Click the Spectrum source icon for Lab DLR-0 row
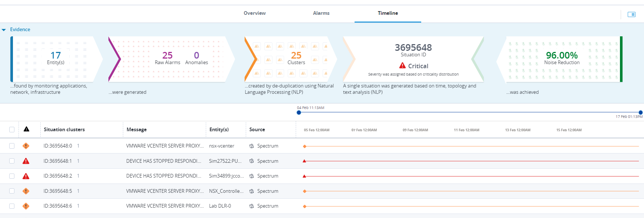This screenshot has width=644, height=218. (252, 206)
